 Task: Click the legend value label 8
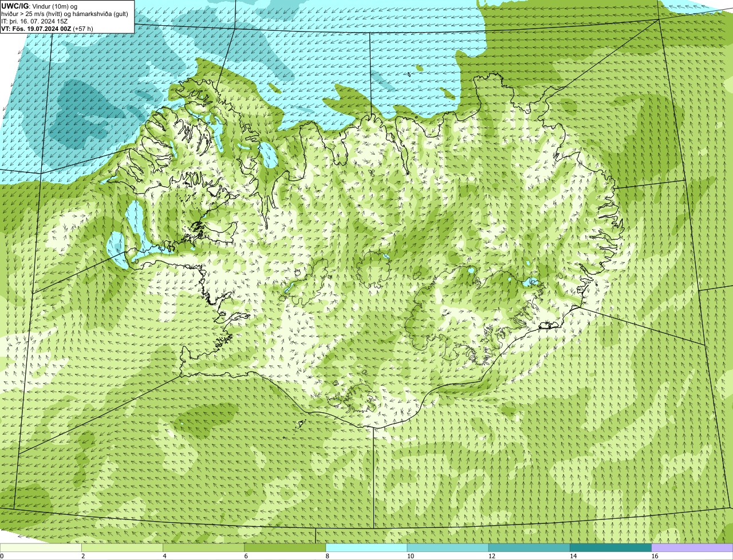point(327,556)
